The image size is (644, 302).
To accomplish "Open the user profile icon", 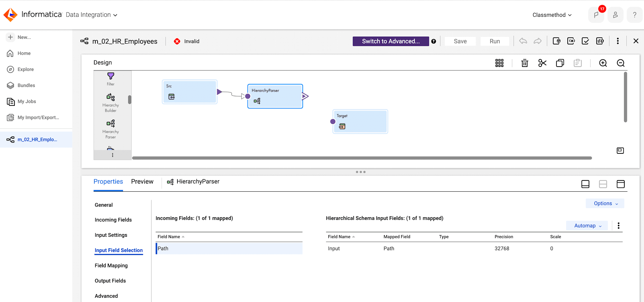I will (x=615, y=15).
